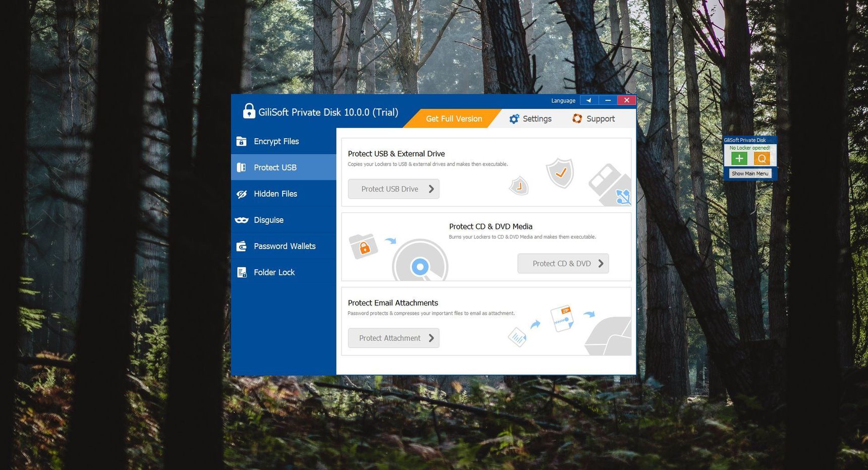Open the Support menu

[593, 119]
